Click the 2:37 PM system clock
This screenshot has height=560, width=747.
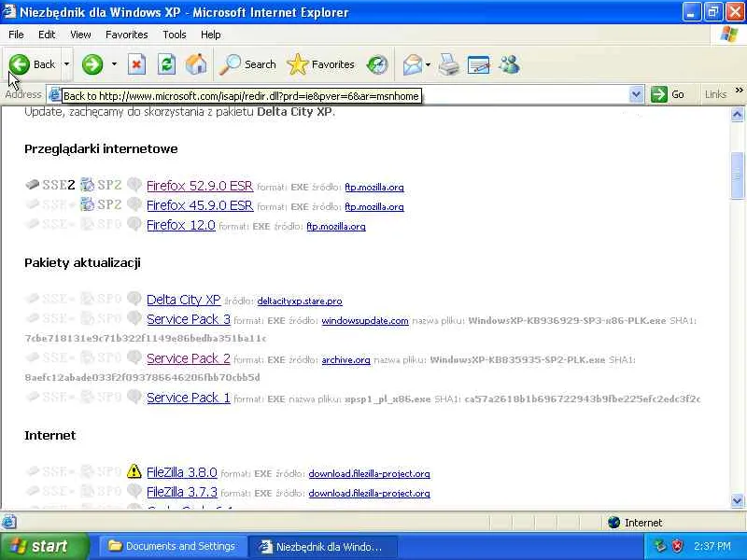[x=712, y=546]
